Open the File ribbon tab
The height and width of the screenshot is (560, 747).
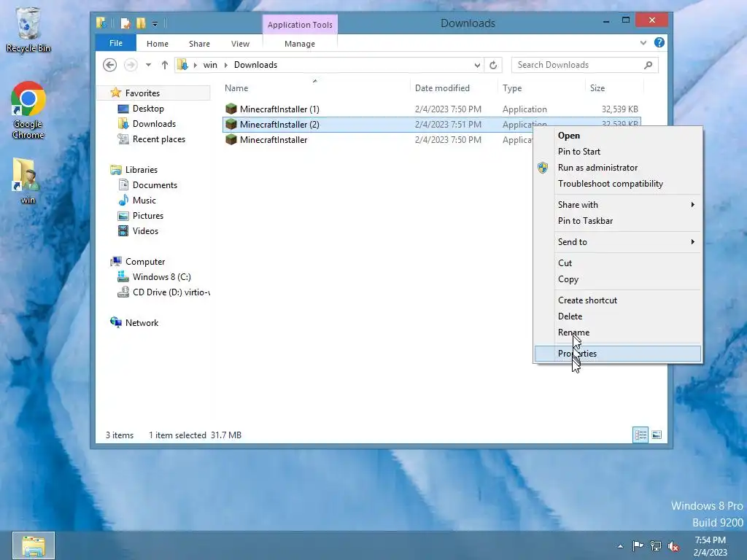(116, 43)
